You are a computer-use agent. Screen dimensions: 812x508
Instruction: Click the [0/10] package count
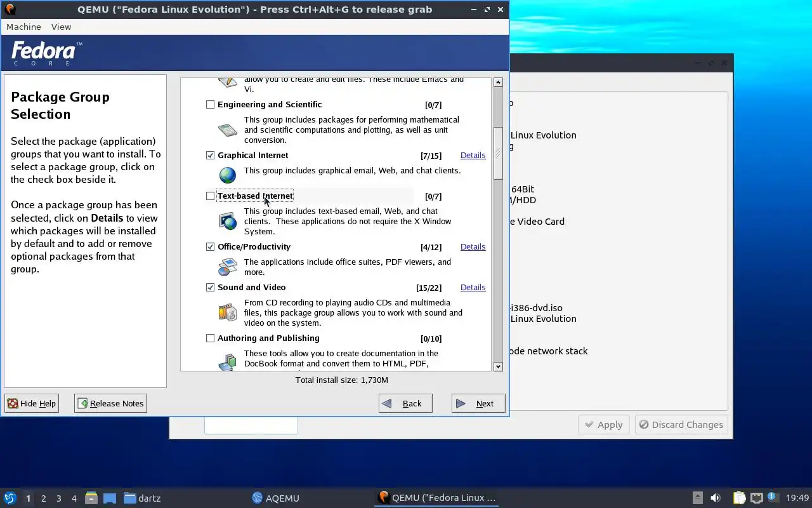[431, 339]
